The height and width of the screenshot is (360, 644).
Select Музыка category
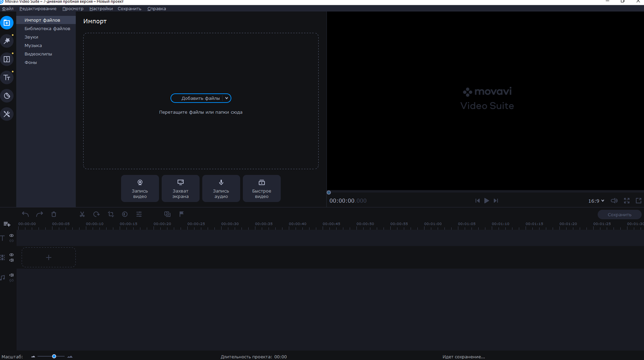point(46,46)
